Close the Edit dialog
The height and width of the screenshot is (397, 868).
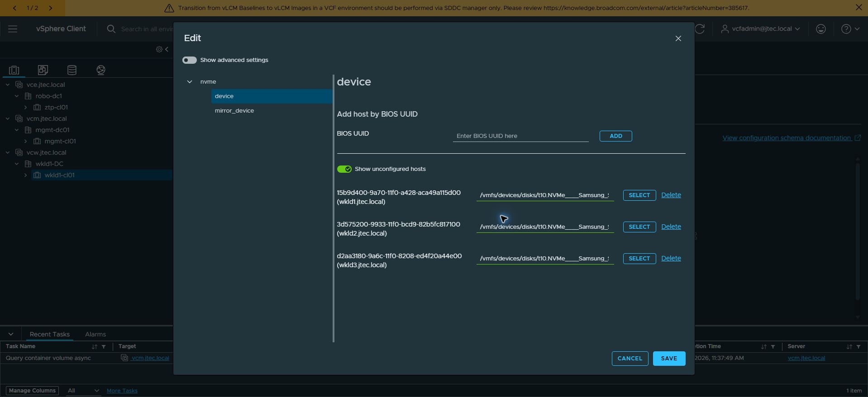click(x=678, y=38)
